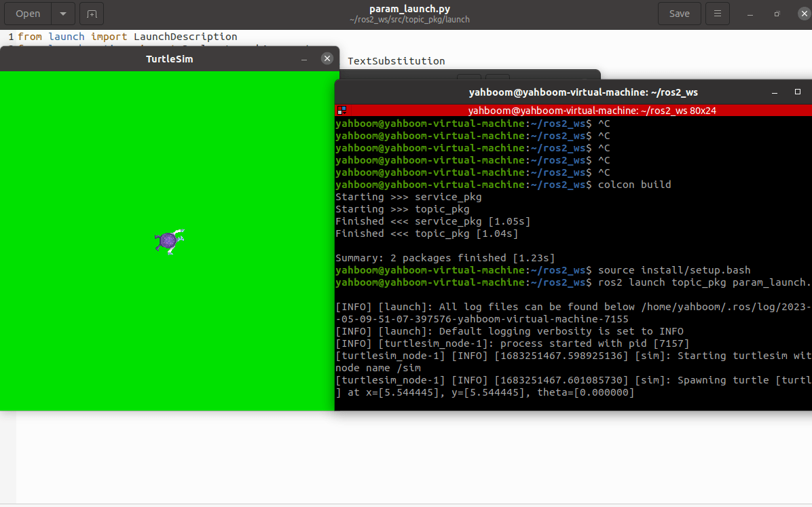Close the TurtleSim window
Image resolution: width=812 pixels, height=507 pixels.
pos(327,58)
